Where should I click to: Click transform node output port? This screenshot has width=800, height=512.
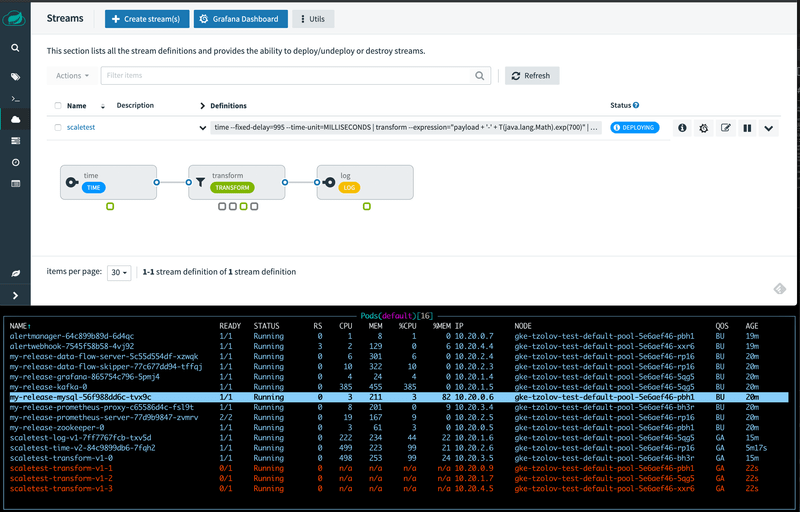[x=285, y=182]
